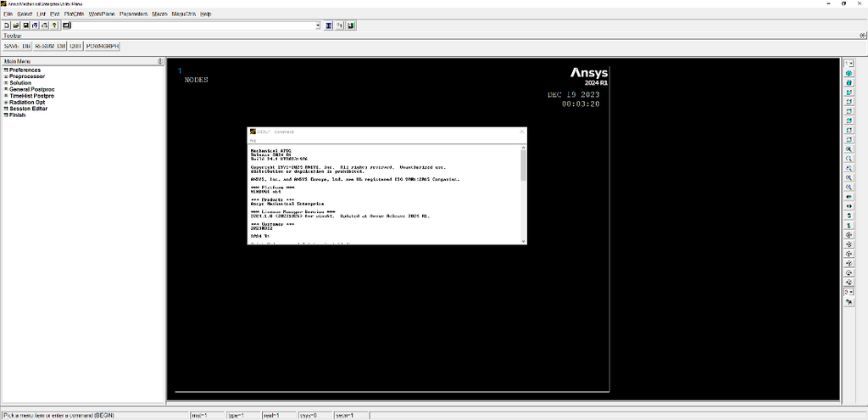Click the Pan Model Left arrow icon

849,197
